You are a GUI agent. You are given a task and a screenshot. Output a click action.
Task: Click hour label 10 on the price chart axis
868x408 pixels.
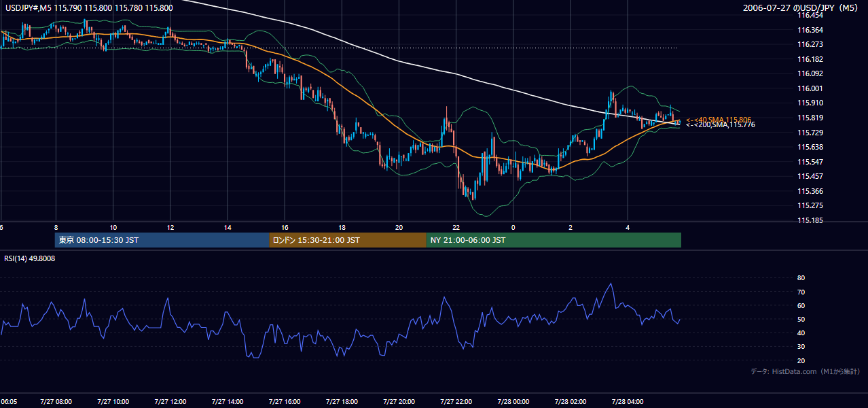click(113, 228)
